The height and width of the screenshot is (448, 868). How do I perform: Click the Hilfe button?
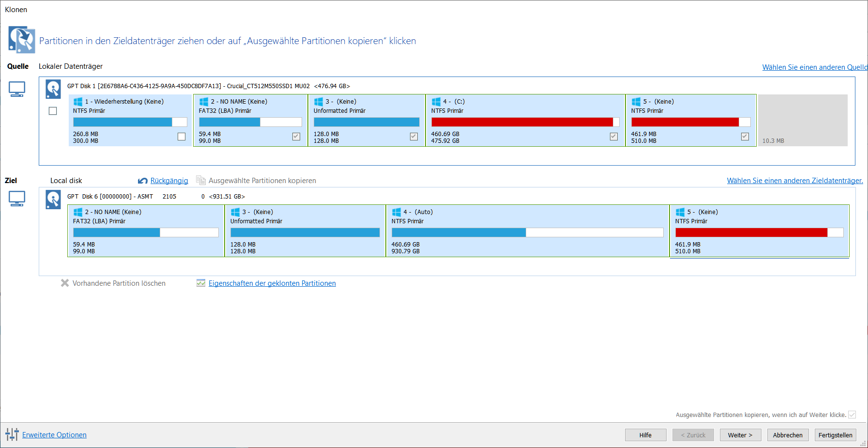[645, 435]
